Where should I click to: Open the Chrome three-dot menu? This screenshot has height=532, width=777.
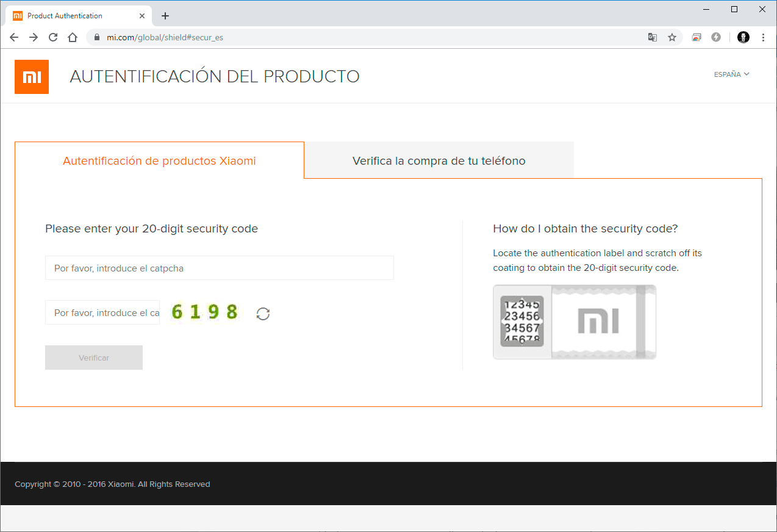pyautogui.click(x=763, y=37)
